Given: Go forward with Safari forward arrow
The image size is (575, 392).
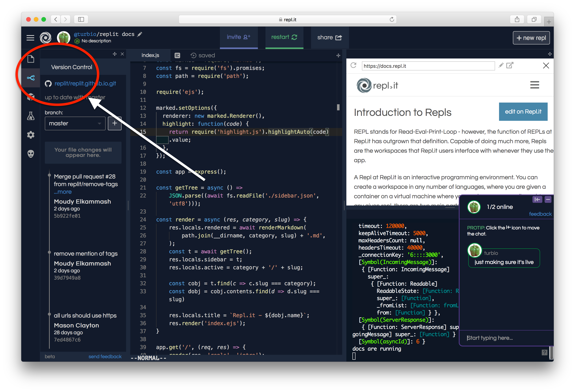Looking at the screenshot, I should pyautogui.click(x=66, y=19).
